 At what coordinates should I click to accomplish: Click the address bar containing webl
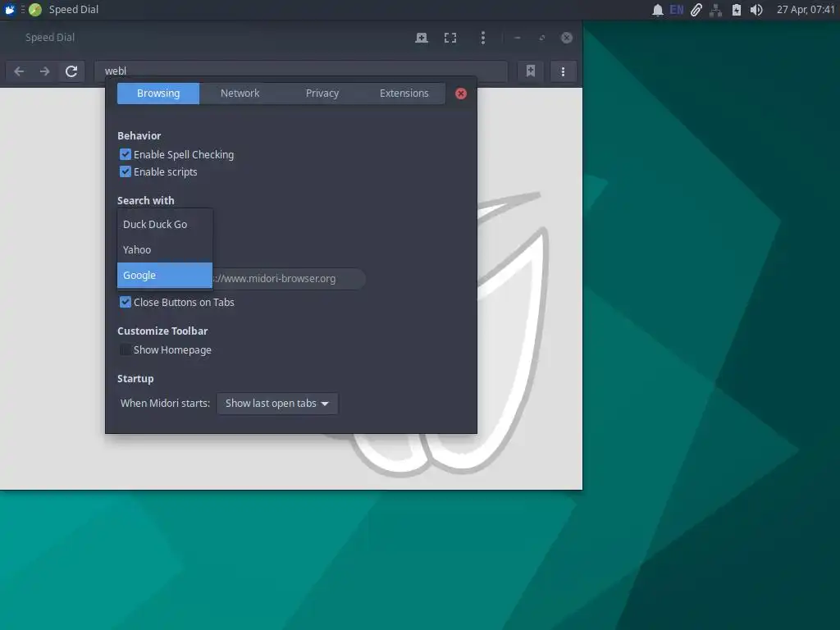click(300, 71)
